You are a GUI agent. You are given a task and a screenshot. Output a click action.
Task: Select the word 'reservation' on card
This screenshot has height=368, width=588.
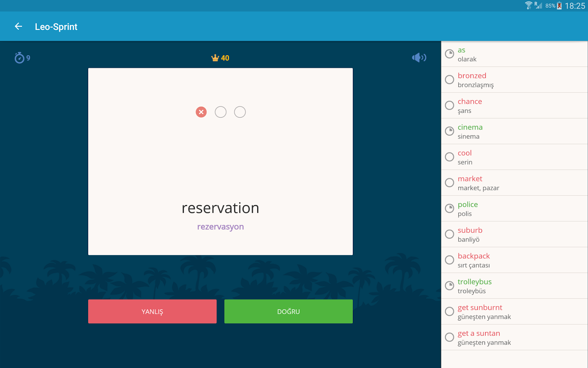(x=220, y=208)
